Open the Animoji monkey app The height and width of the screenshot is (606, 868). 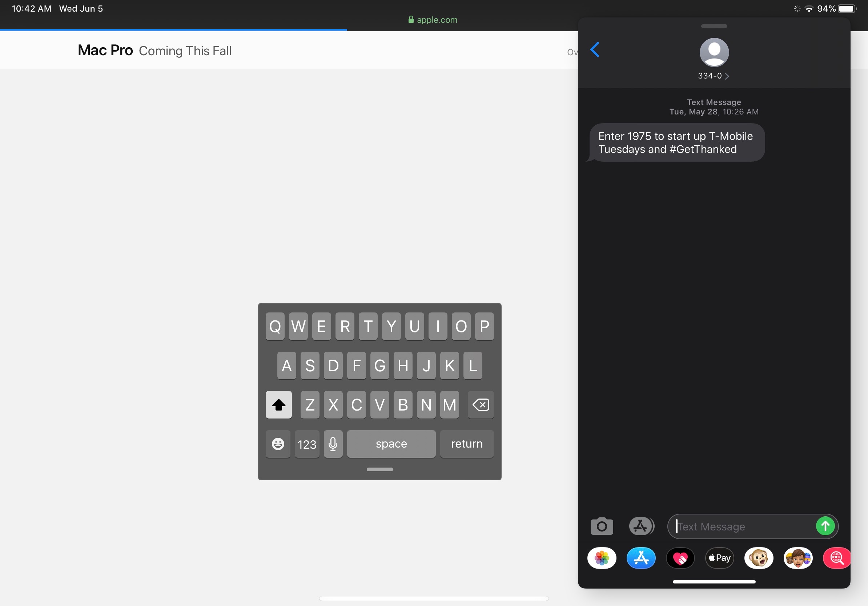[759, 558]
